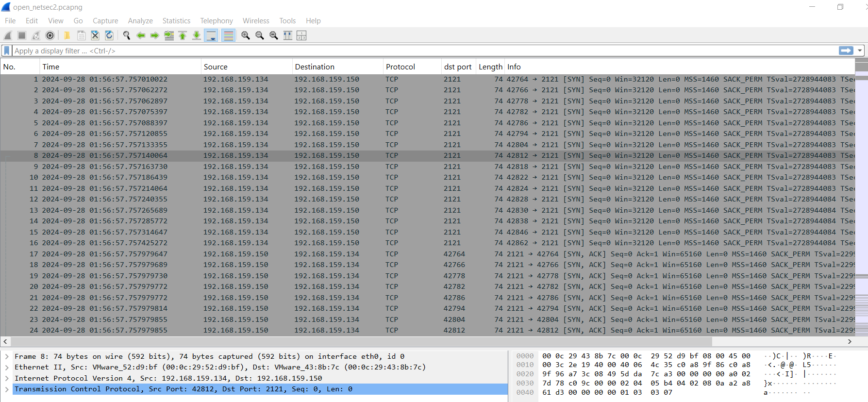Toggle packet list colorization
Image resolution: width=868 pixels, height=402 pixels.
228,35
